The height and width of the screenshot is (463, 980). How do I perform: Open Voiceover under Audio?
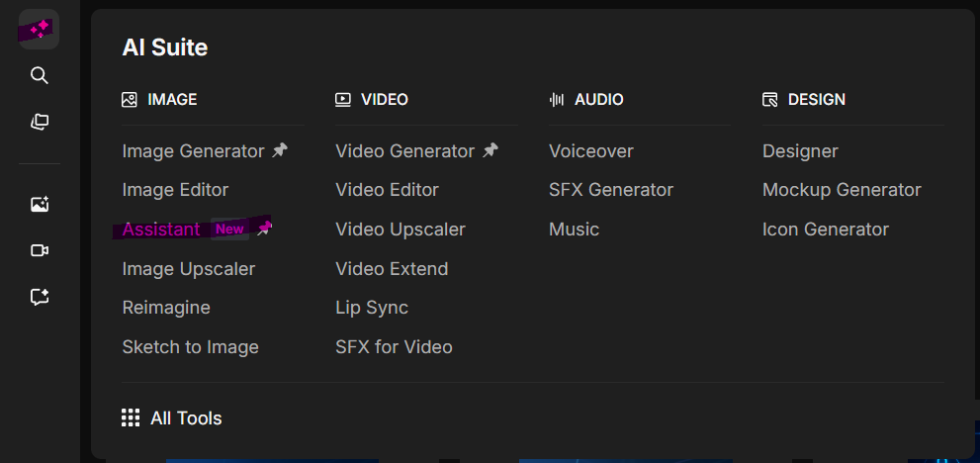[590, 151]
